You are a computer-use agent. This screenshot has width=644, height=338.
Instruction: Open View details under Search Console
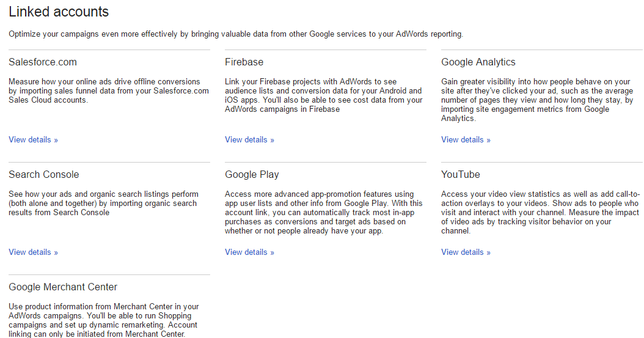[33, 252]
